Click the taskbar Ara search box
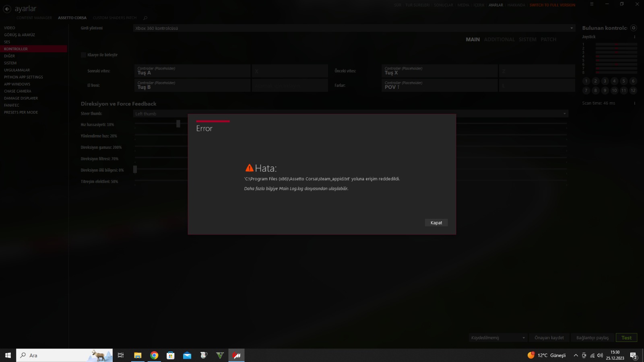Image resolution: width=644 pixels, height=362 pixels. pos(64,355)
